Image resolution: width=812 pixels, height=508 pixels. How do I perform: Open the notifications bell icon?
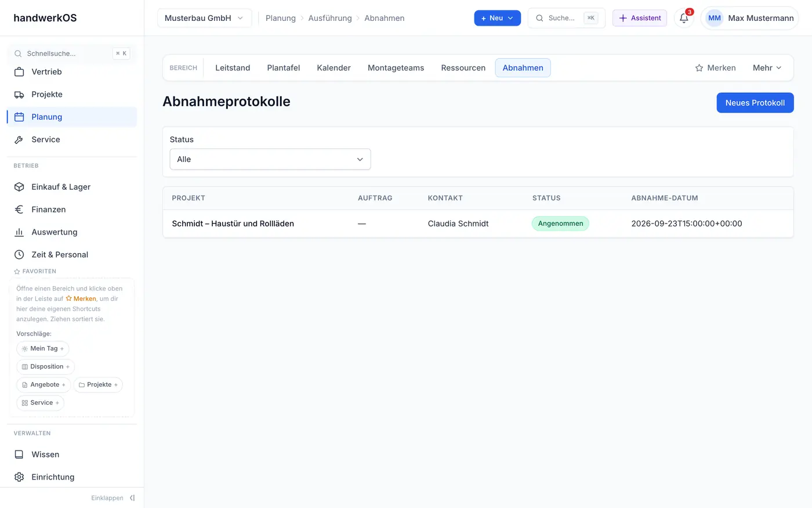click(684, 18)
